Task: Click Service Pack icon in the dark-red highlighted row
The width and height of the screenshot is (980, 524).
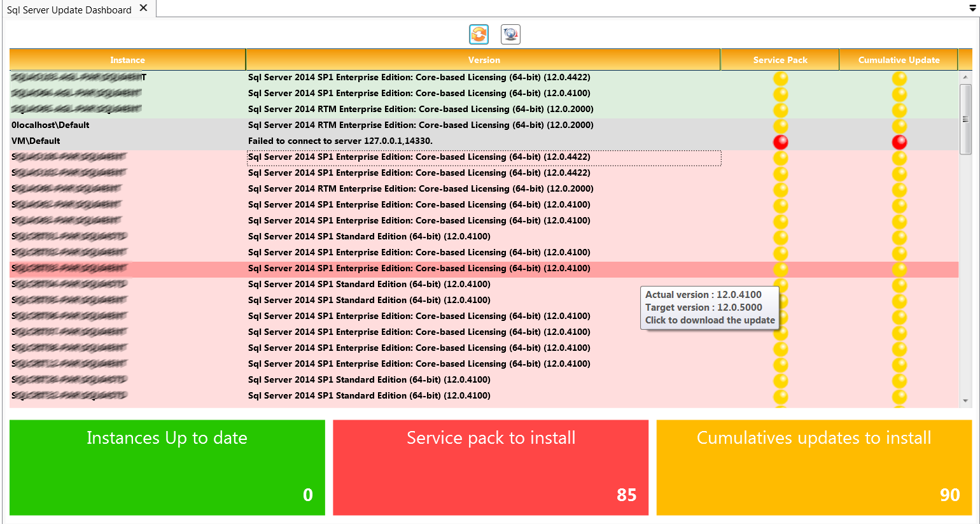Action: (x=780, y=269)
